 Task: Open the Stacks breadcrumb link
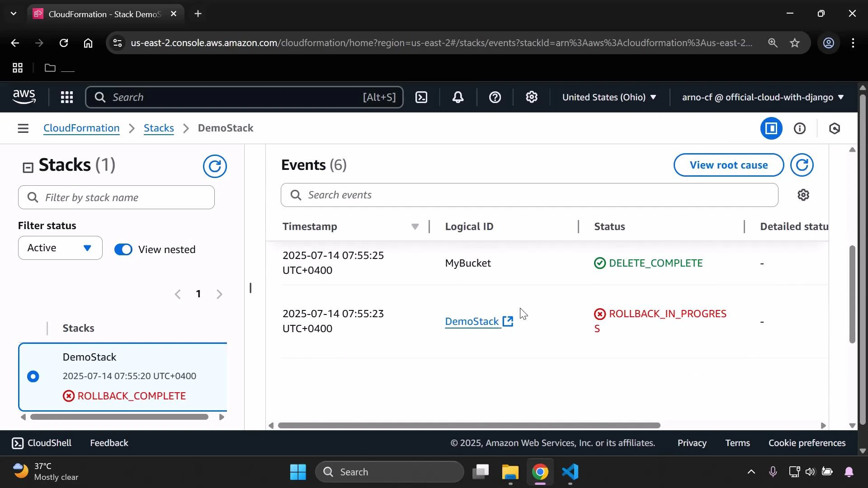(x=159, y=128)
